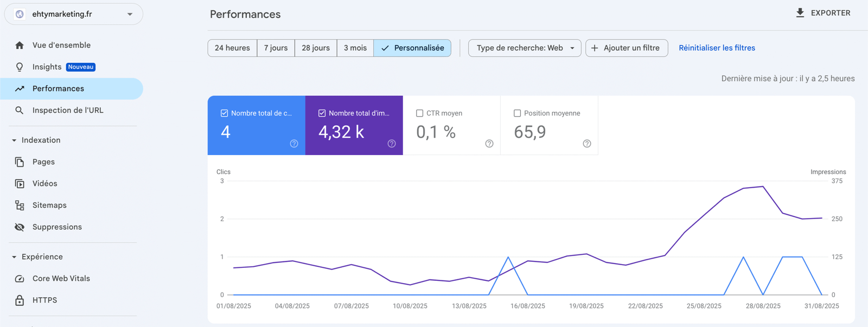Click the HTTPS padlock icon
The width and height of the screenshot is (868, 327).
coord(20,300)
